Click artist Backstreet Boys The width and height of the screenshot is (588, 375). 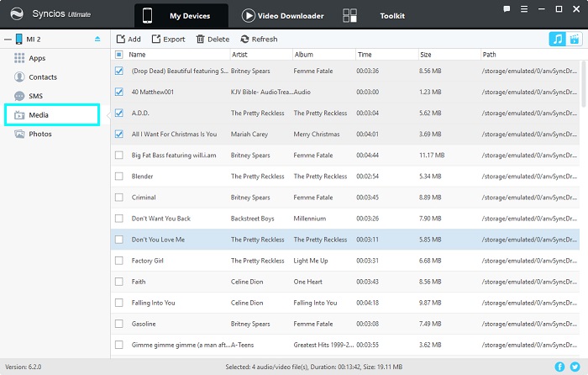(252, 219)
